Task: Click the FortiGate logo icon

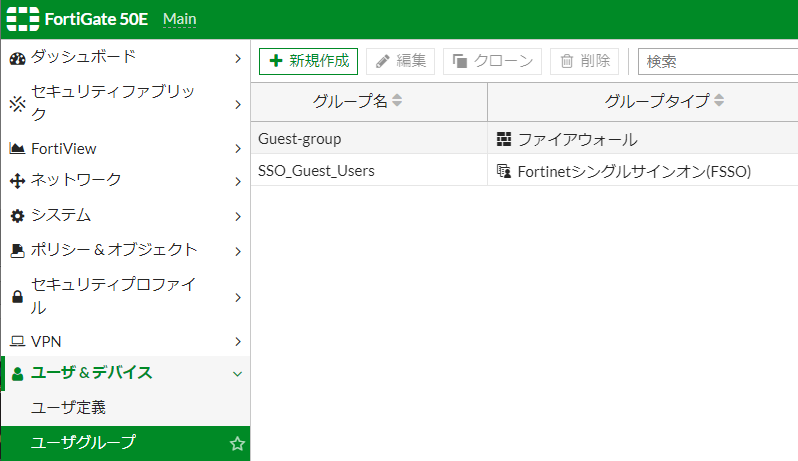Action: 22,19
